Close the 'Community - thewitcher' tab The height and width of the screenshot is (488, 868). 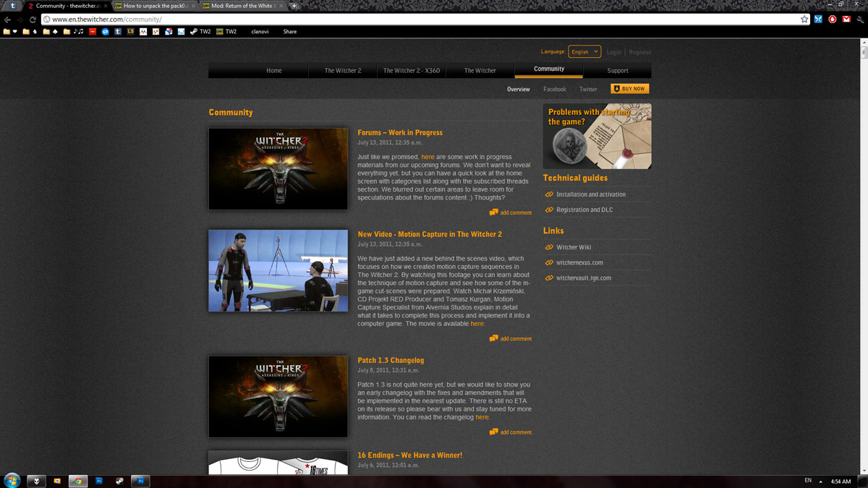106,6
